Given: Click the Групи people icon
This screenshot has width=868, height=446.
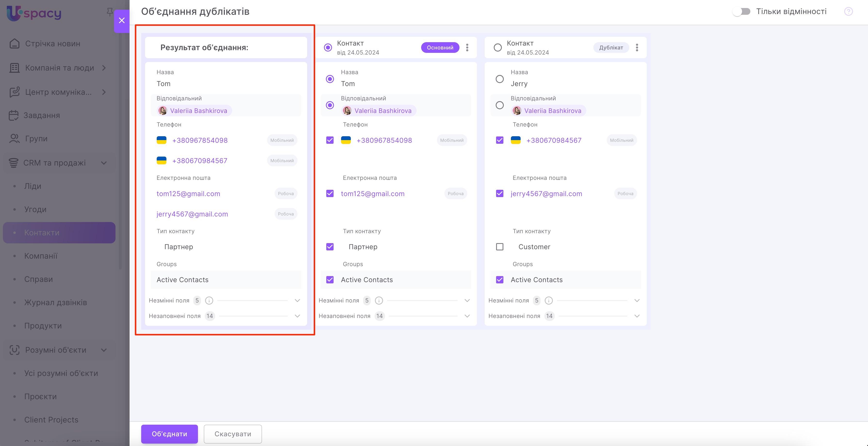Looking at the screenshot, I should point(14,139).
